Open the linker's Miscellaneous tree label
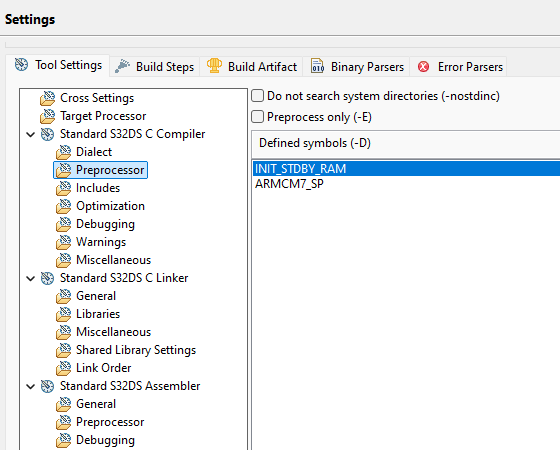The width and height of the screenshot is (560, 450). (x=114, y=332)
